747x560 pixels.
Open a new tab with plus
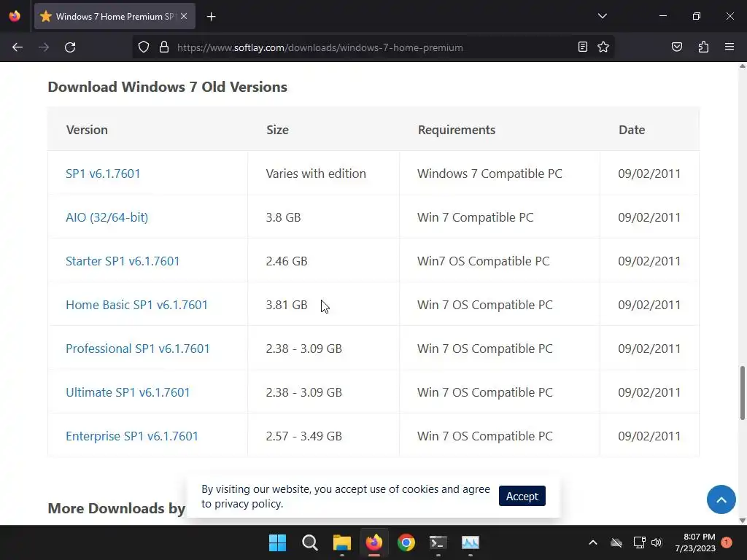click(211, 17)
